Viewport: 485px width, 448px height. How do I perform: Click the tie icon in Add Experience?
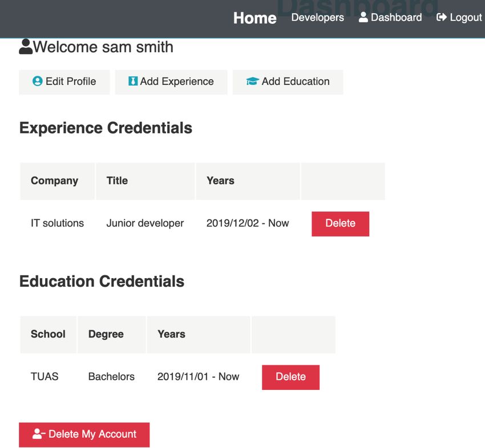[133, 82]
